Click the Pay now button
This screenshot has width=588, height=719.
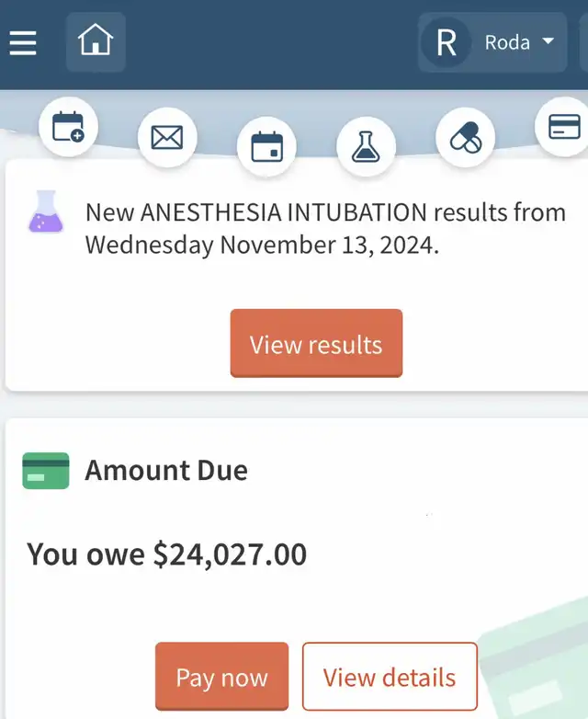[x=221, y=677]
